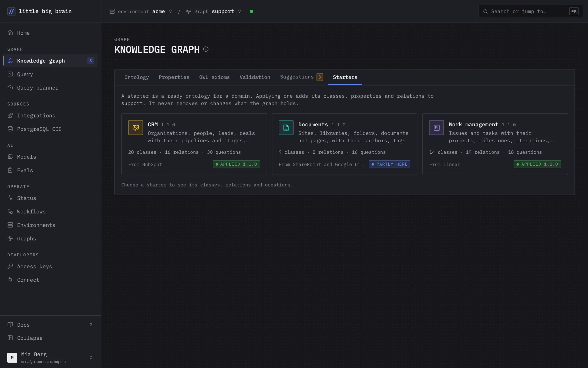The image size is (588, 368).
Task: Click 'From Linear' text
Action: (445, 164)
